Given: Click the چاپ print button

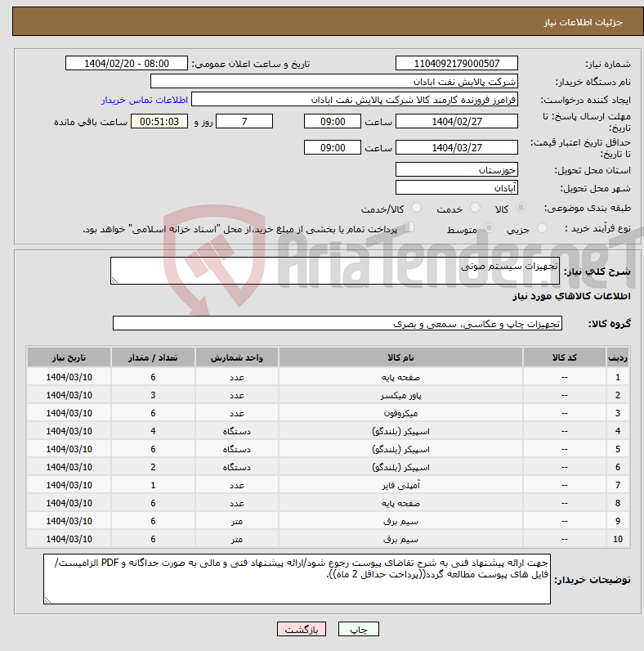Looking at the screenshot, I should (359, 629).
